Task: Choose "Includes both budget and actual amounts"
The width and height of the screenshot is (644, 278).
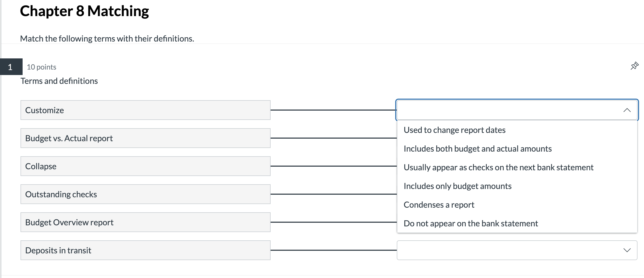Action: (478, 148)
